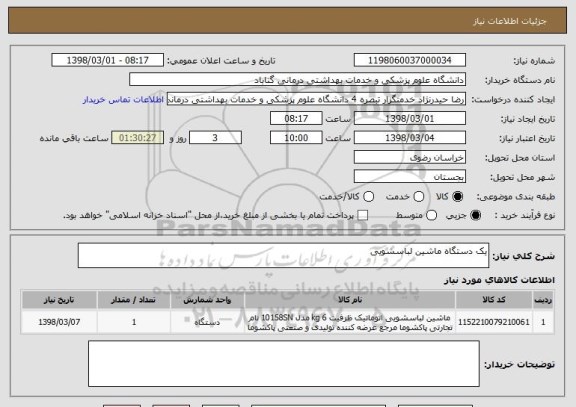Viewport: 576px width, 407px height.
Task: Click the remaining time countdown field
Action: [x=138, y=138]
